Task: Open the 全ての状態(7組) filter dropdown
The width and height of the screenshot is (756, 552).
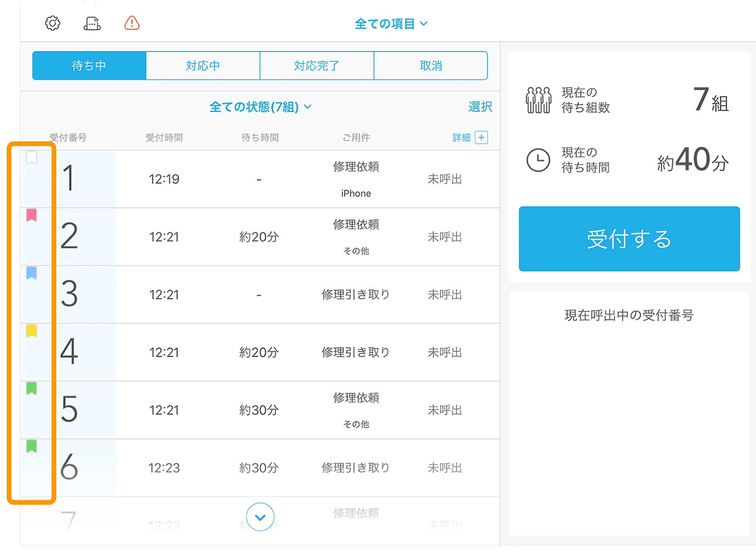Action: pyautogui.click(x=260, y=107)
